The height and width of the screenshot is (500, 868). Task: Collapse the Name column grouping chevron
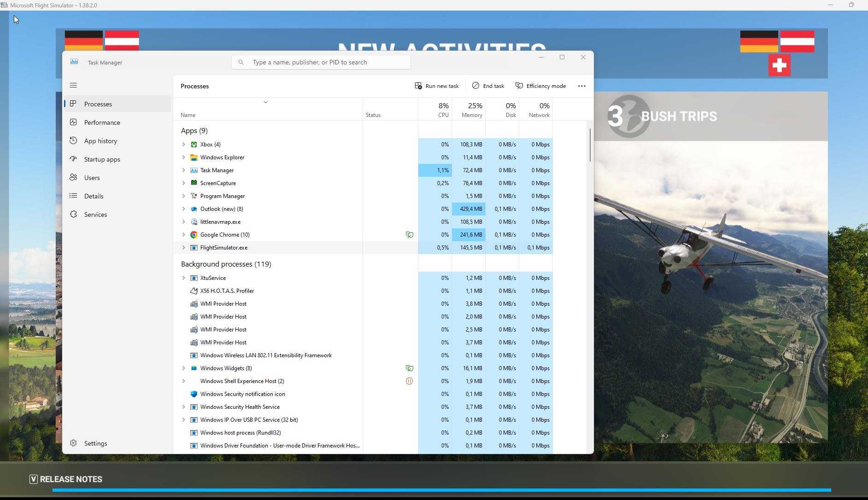click(x=265, y=101)
